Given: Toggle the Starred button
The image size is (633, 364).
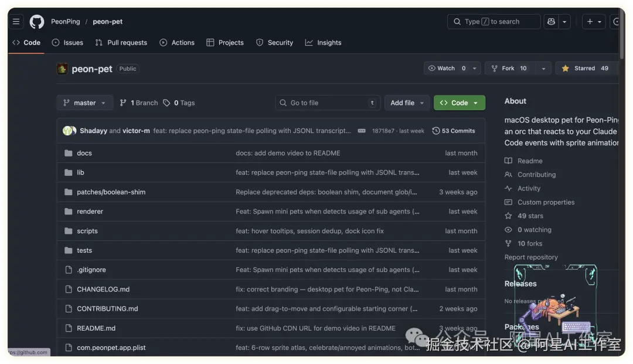Looking at the screenshot, I should [x=585, y=68].
